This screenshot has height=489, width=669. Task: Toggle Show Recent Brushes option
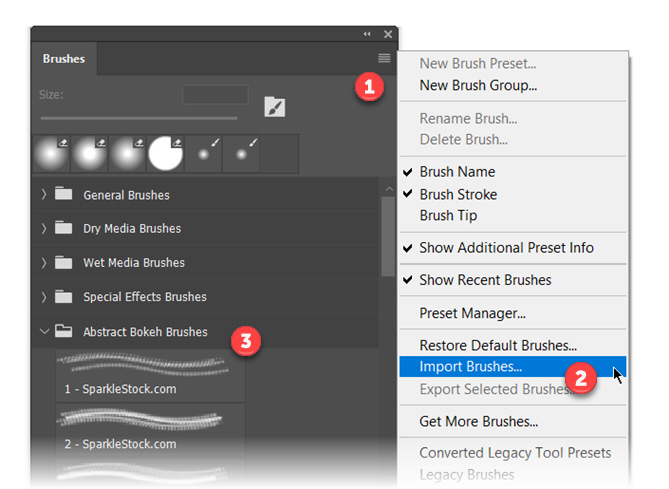[x=485, y=280]
